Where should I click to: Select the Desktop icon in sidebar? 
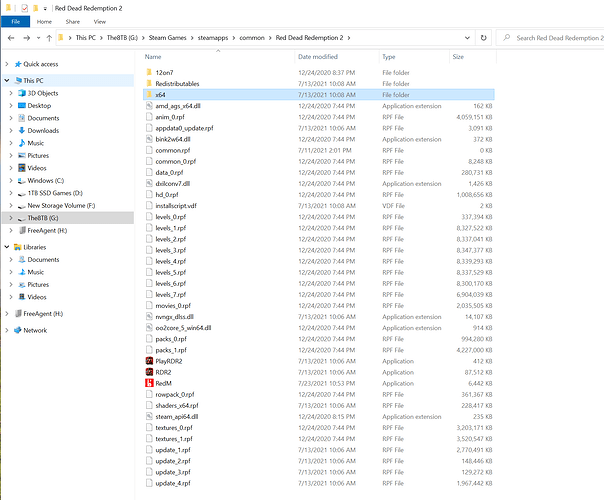pyautogui.click(x=22, y=106)
